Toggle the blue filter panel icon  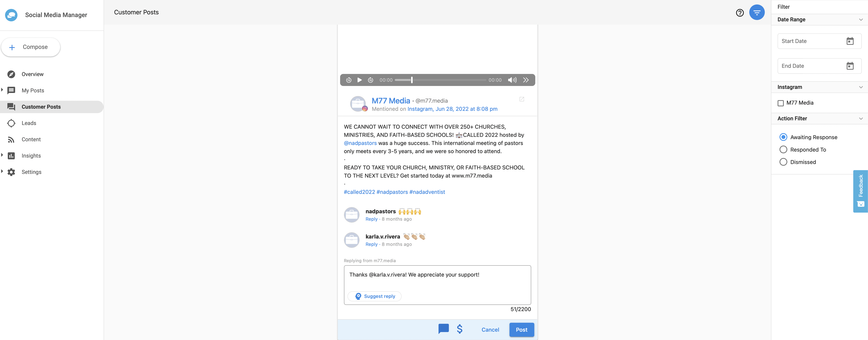[756, 13]
